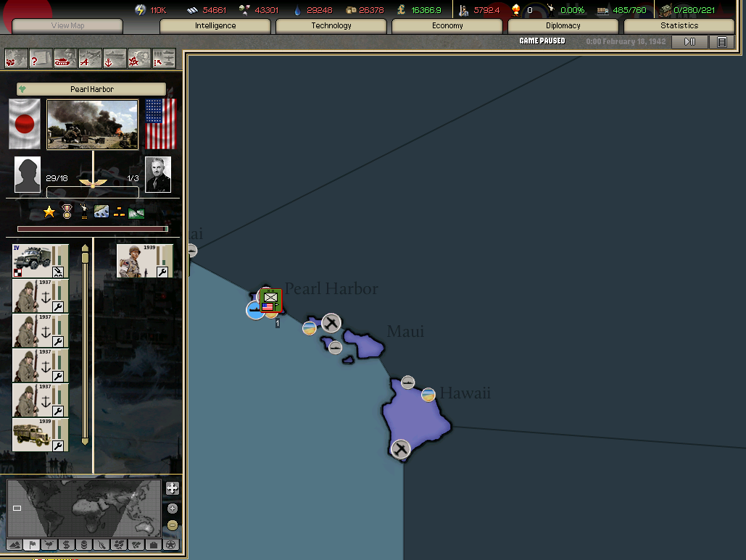Toggle terrain map mode
This screenshot has height=560, width=746.
pos(14,545)
